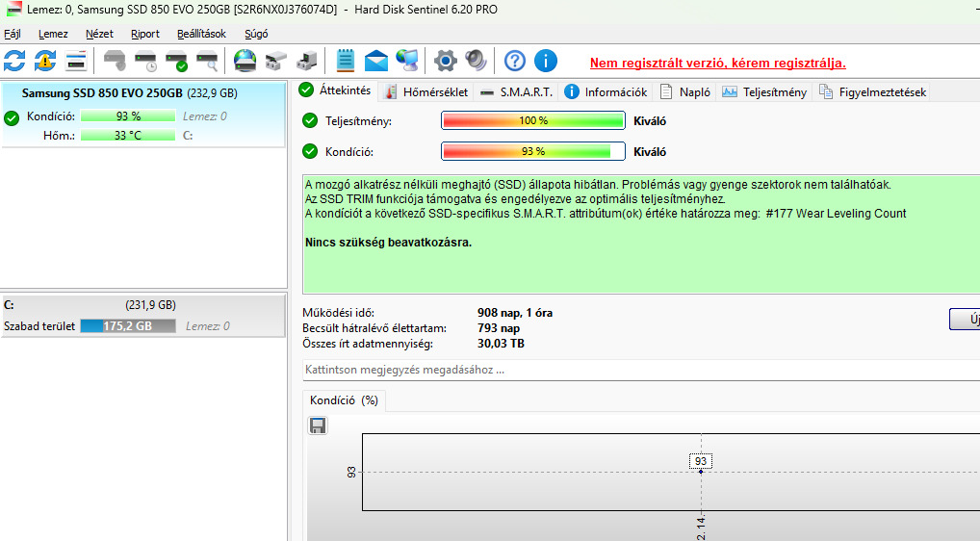
Task: Click the blue refresh arrows icon
Action: coord(14,62)
